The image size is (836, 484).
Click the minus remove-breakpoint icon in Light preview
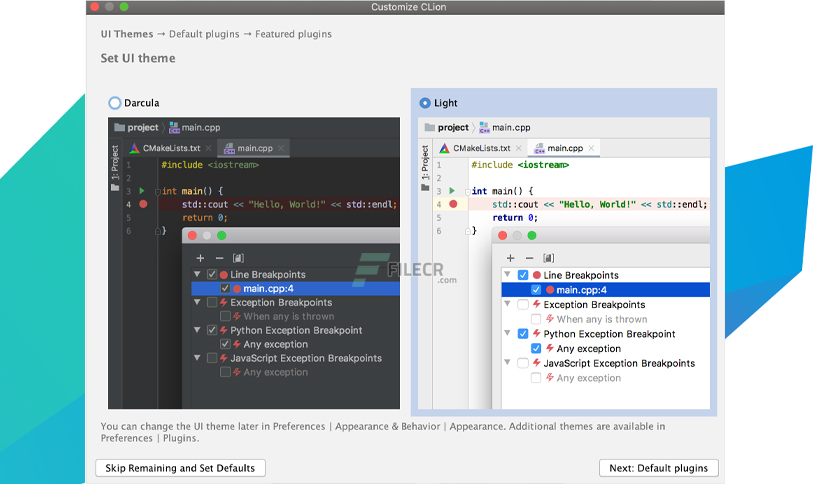coord(529,258)
